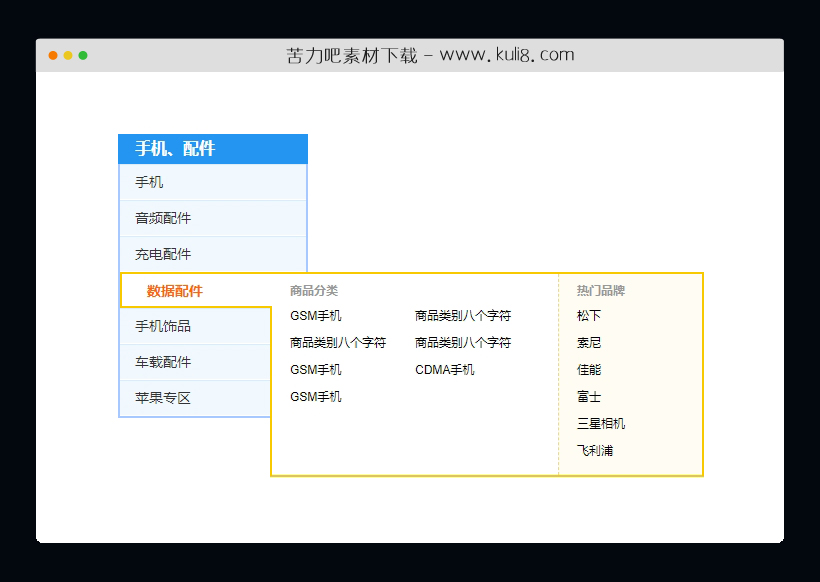The height and width of the screenshot is (582, 820).
Task: Select 充电配件 from the category list
Action: pos(162,254)
